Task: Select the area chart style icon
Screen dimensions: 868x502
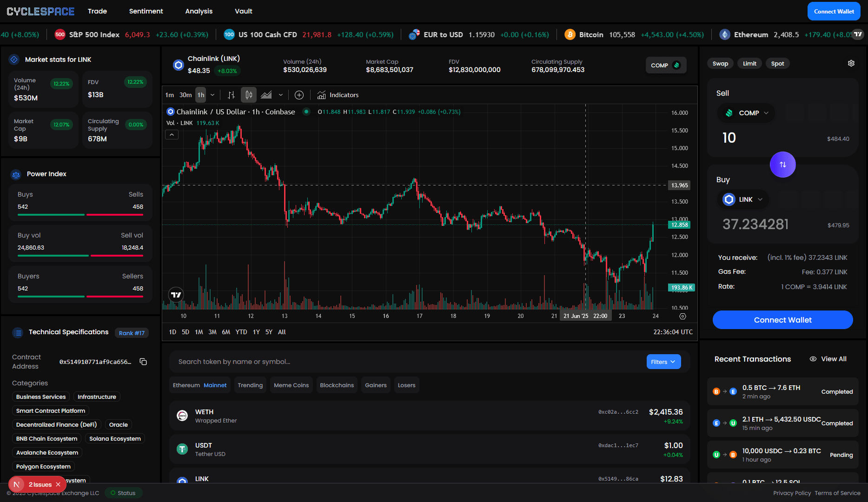Action: tap(266, 95)
